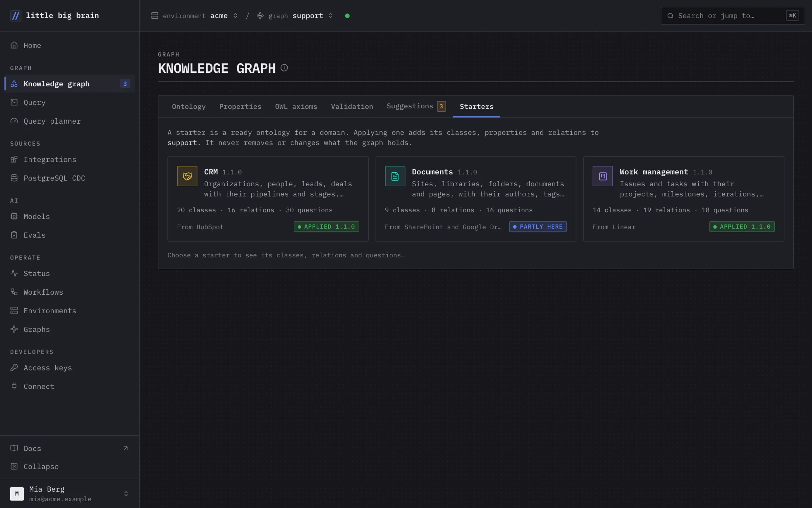Open PostgreSQL CDC source
The width and height of the screenshot is (812, 508).
70,178
